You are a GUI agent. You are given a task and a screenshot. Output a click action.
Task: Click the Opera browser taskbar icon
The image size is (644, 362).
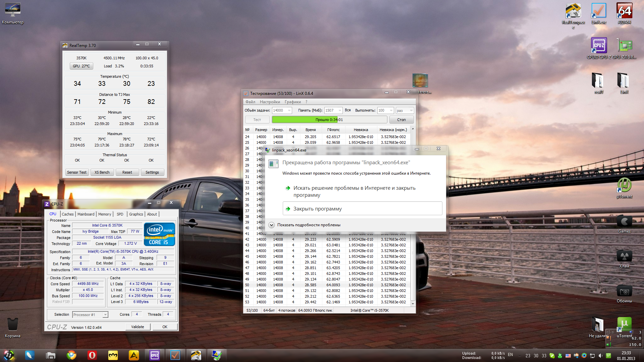[92, 355]
